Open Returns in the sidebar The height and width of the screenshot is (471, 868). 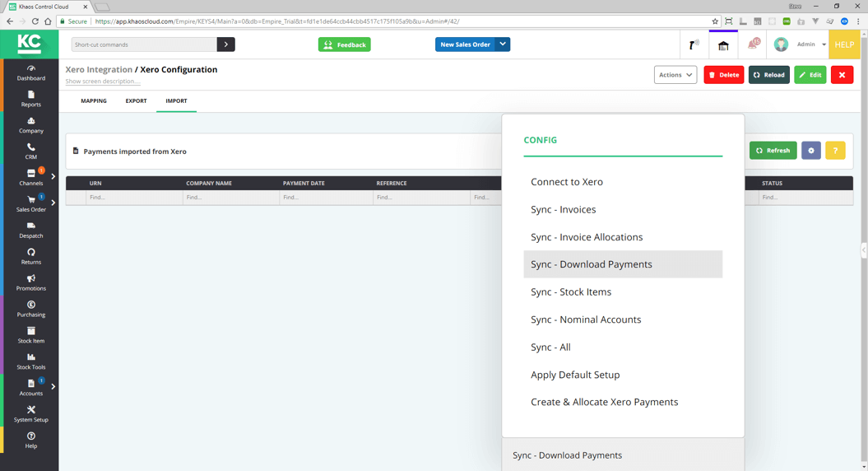coord(31,257)
